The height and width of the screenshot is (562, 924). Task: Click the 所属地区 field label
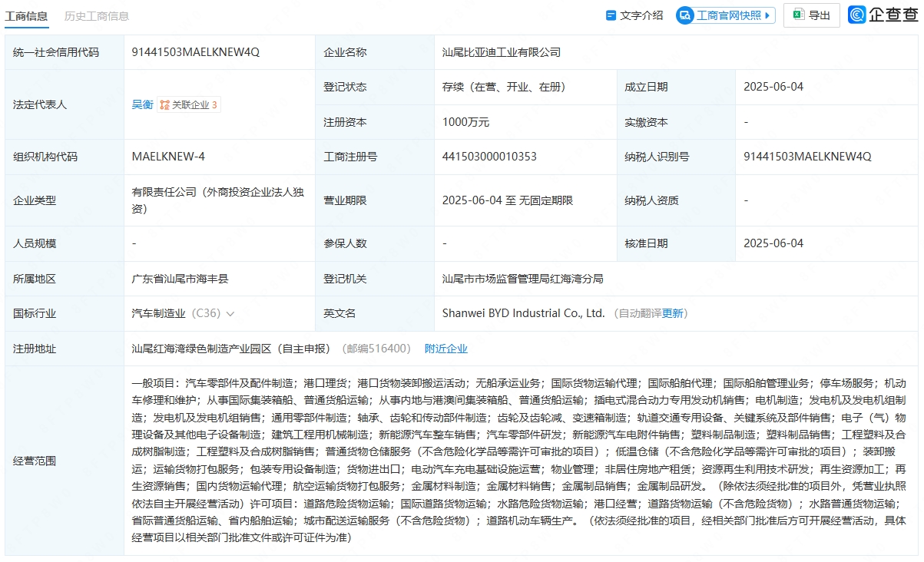click(x=35, y=279)
